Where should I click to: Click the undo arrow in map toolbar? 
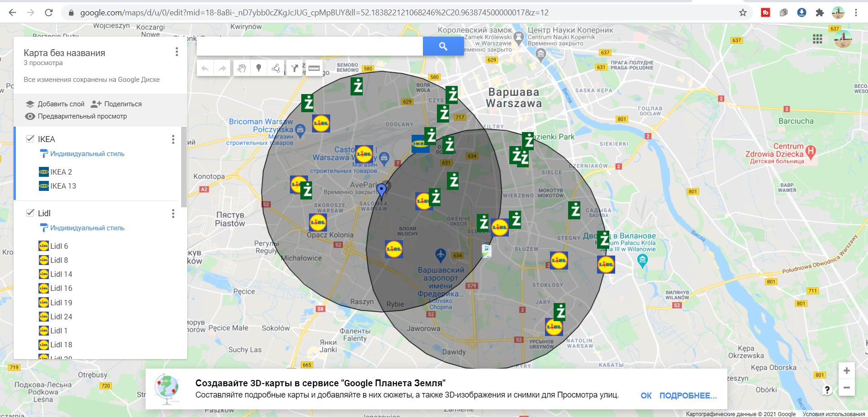(x=205, y=68)
